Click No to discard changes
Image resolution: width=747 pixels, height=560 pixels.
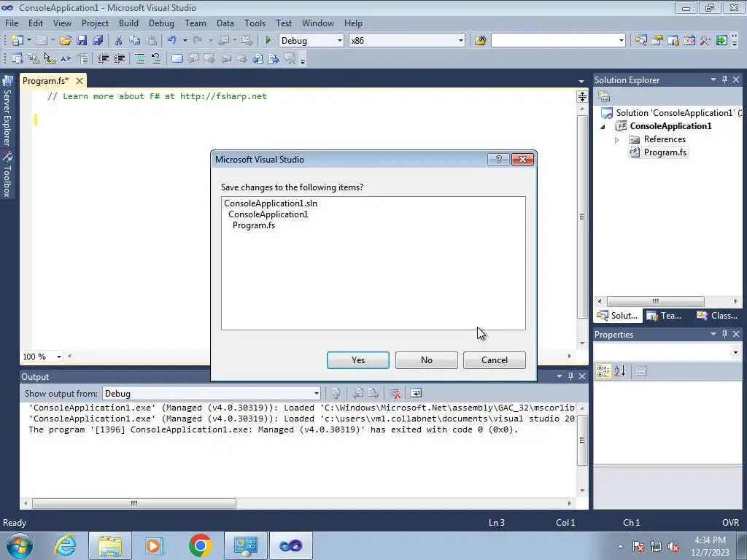(x=426, y=360)
